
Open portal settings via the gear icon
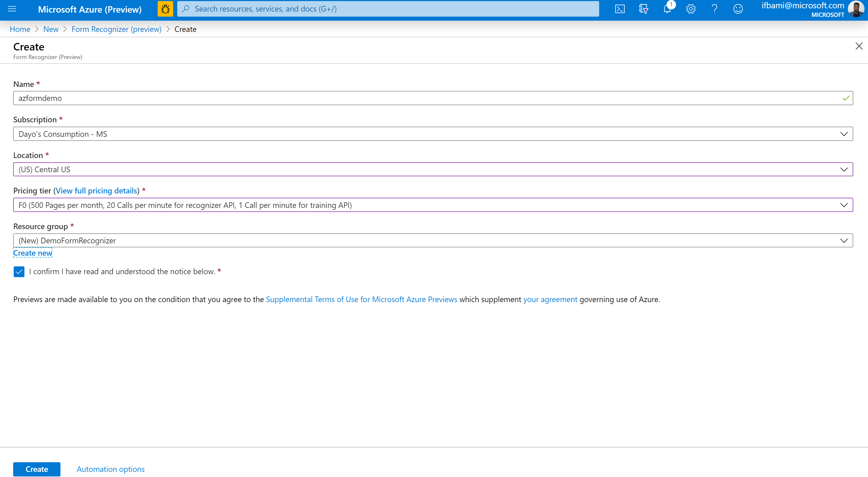690,9
